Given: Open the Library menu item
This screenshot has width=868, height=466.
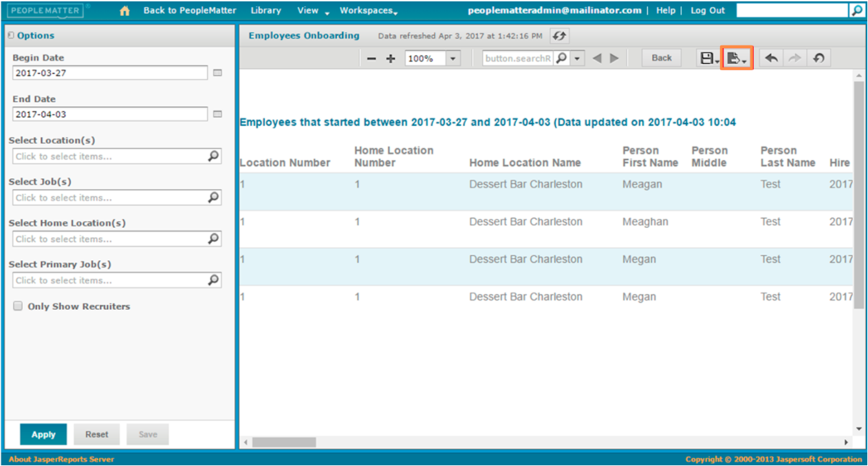Looking at the screenshot, I should pos(265,11).
